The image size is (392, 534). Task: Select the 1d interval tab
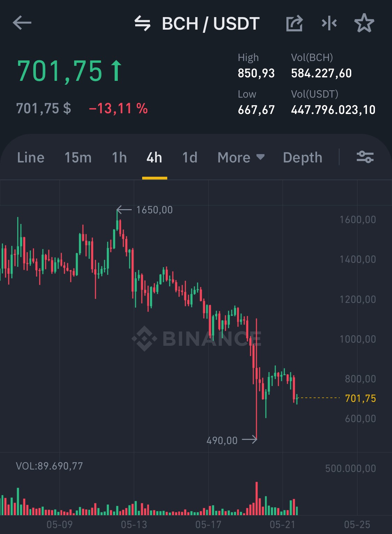(x=190, y=158)
